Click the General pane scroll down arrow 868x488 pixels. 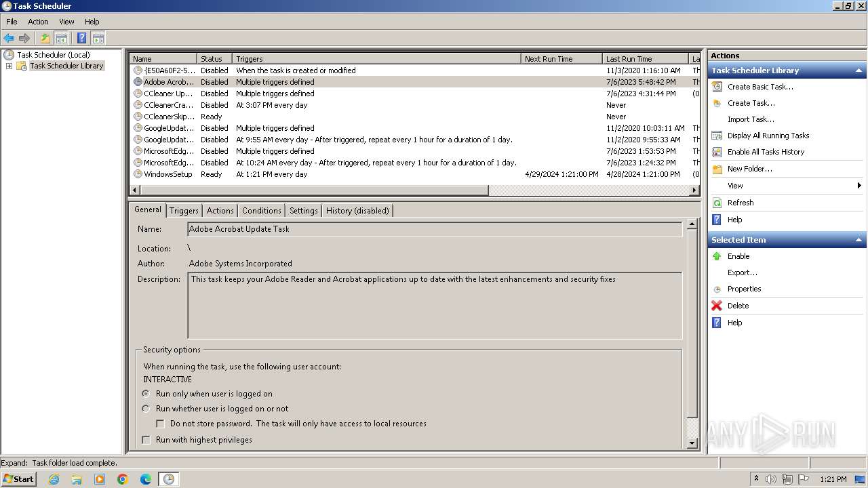point(692,443)
